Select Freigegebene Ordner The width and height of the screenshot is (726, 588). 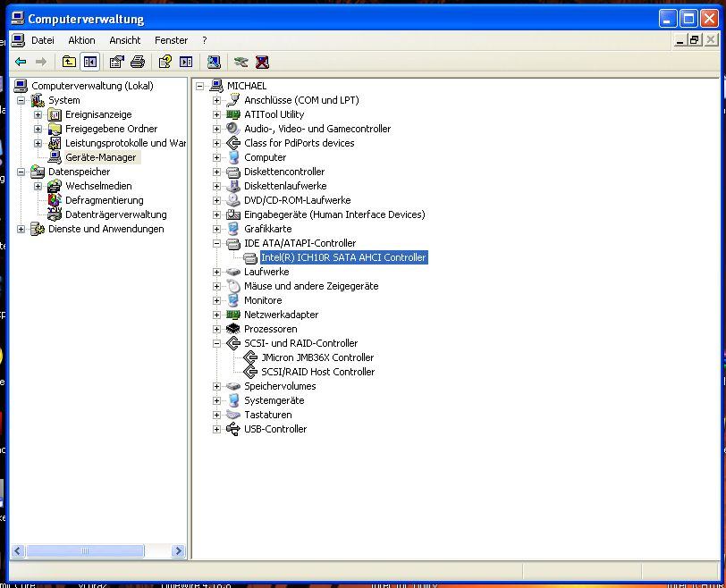click(111, 129)
